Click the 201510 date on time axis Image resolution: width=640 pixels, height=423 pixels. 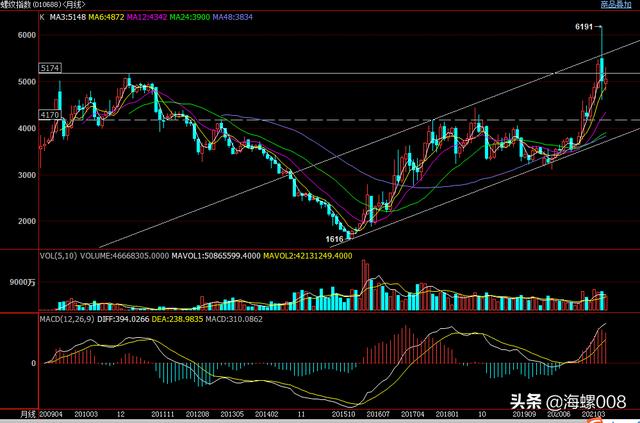click(345, 412)
